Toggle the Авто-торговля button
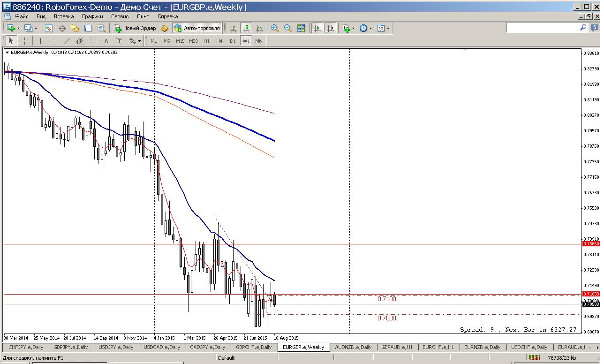The height and width of the screenshot is (364, 604). pyautogui.click(x=197, y=28)
